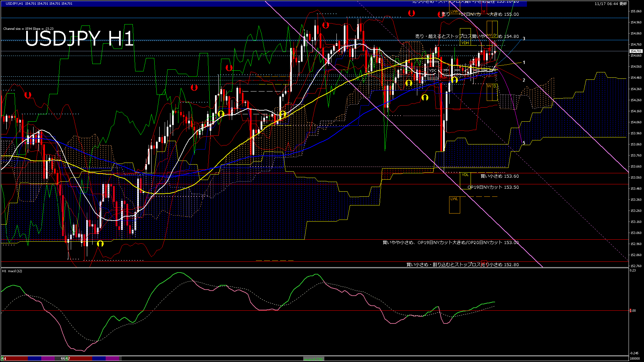Click the 154.701 price tag on the right axis
Screen dimensions: 644x362
636,51
